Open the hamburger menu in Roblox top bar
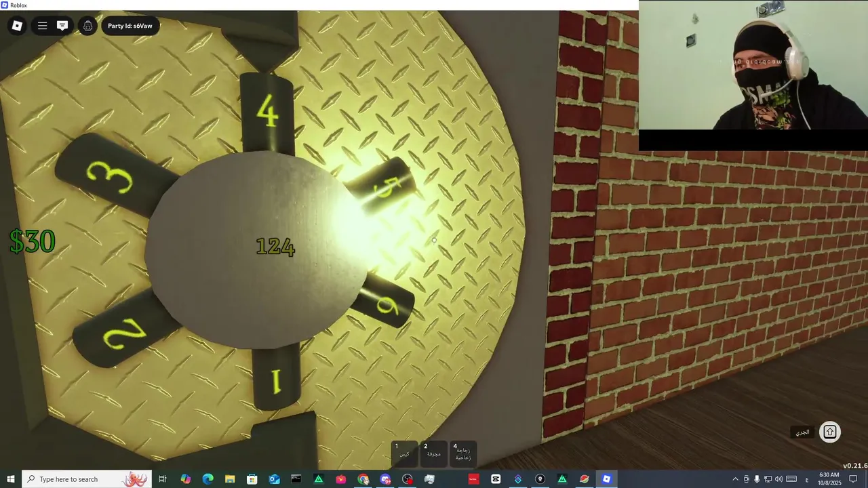Viewport: 868px width, 488px height. 42,26
